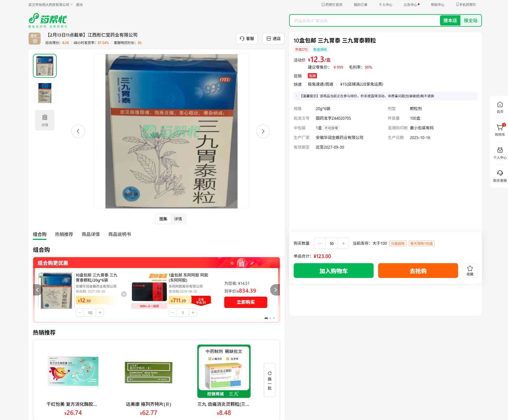Show next product image with right arrow
This screenshot has width=508, height=420.
coord(263,131)
